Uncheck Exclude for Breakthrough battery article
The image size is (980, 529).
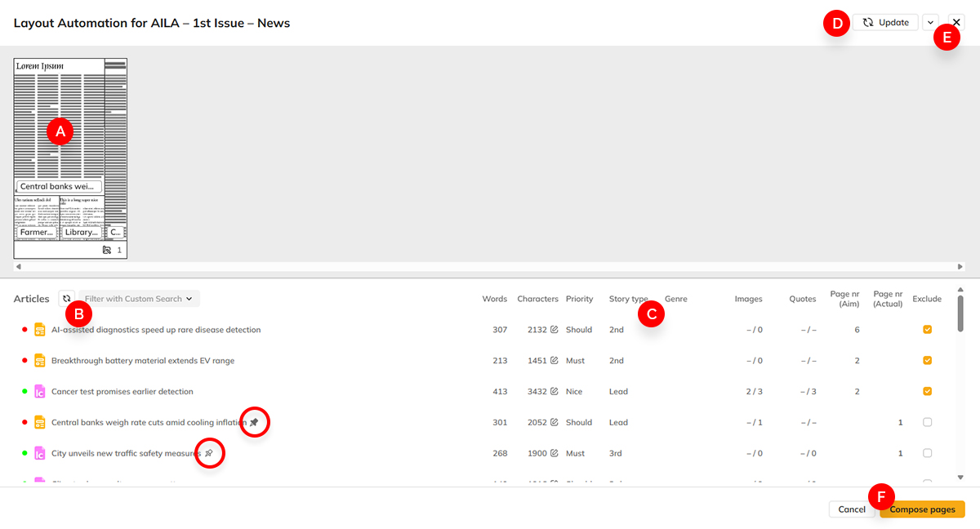pos(927,361)
